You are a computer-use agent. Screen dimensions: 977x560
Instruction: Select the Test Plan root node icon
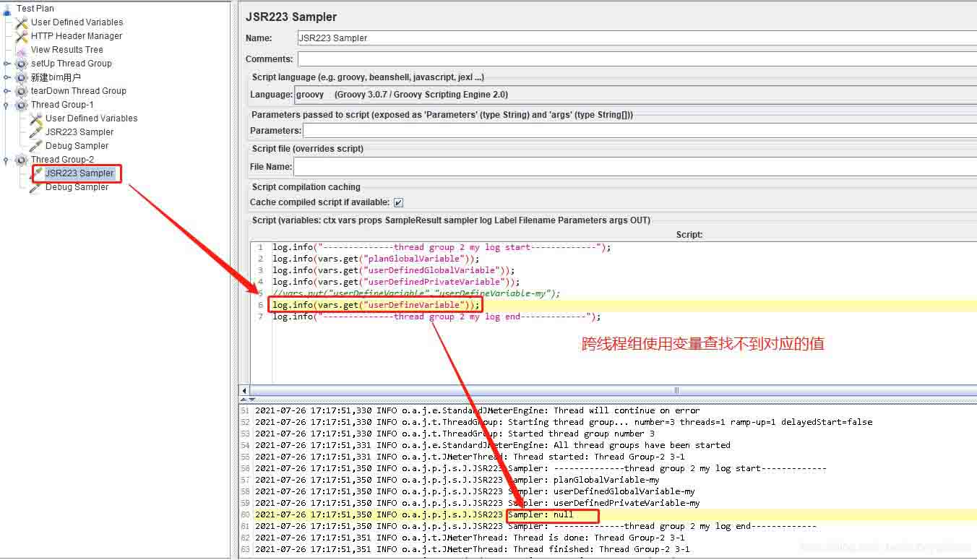7,9
